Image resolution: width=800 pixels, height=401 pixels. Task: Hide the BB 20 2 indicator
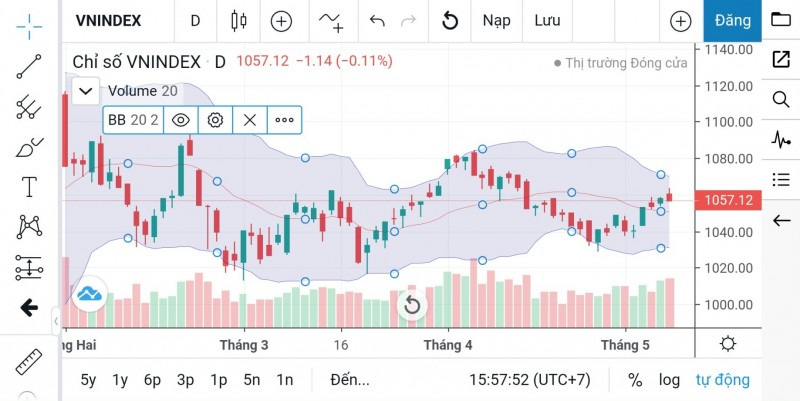[x=180, y=120]
